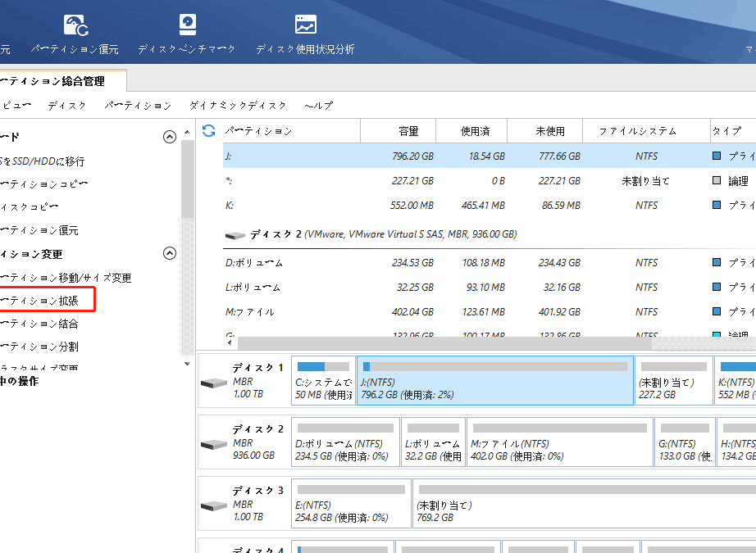Select H:(NTFS) 134.2 GB block
This screenshot has height=553, width=756.
[x=736, y=442]
